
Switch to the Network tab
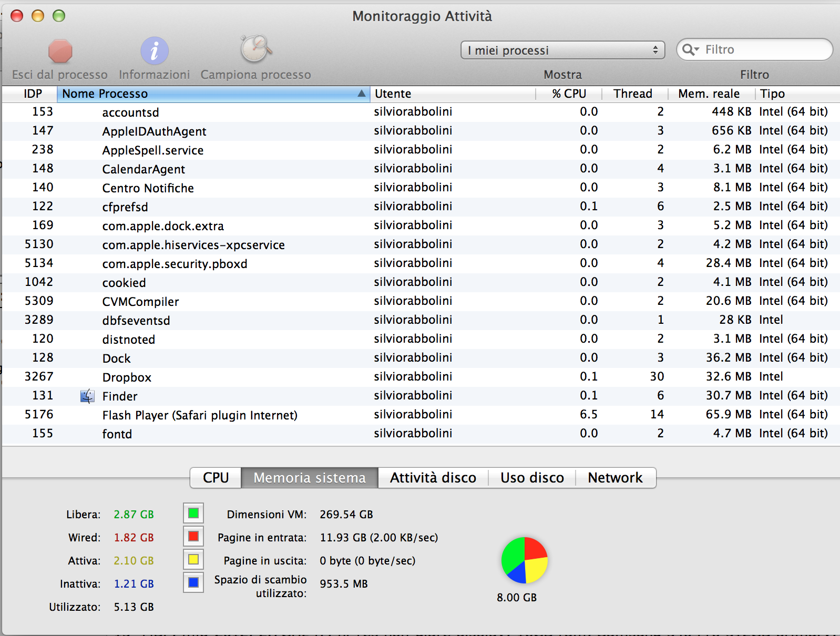(x=616, y=478)
